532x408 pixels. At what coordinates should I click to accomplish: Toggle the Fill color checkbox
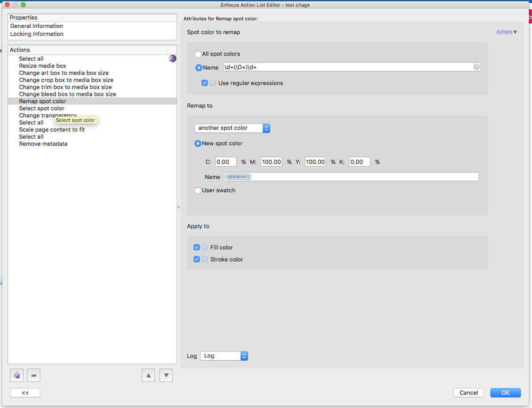coord(197,247)
